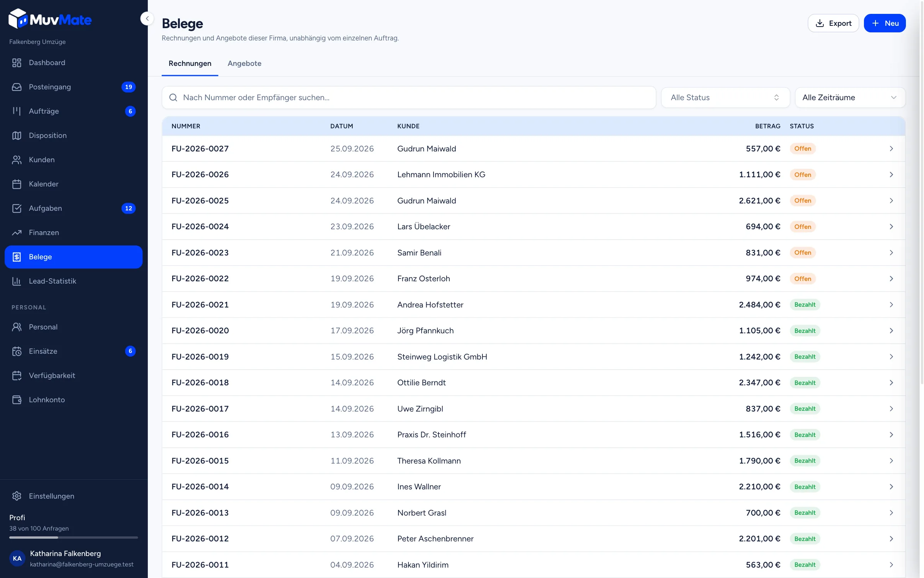Click the Aufgaben checkbox icon
This screenshot has width=924, height=578.
[17, 208]
